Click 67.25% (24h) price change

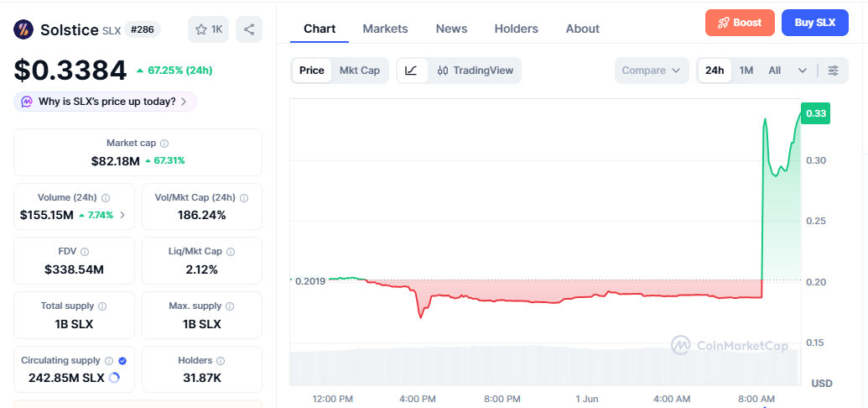(x=174, y=71)
